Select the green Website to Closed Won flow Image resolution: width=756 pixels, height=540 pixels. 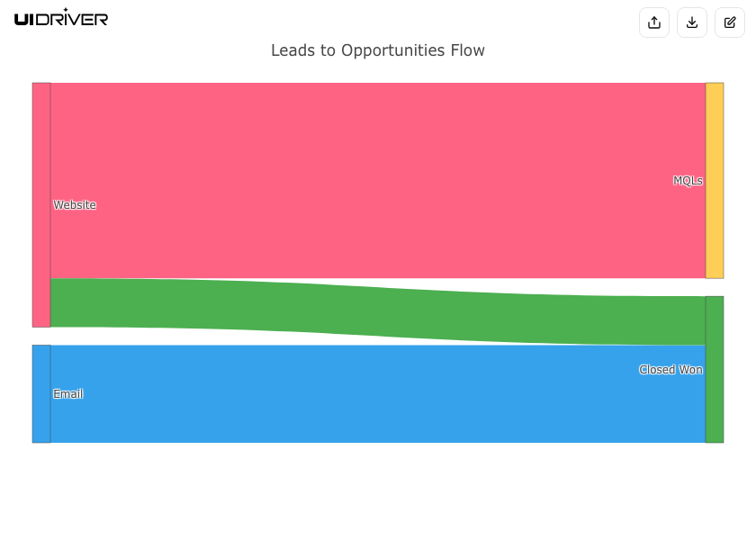(378, 310)
